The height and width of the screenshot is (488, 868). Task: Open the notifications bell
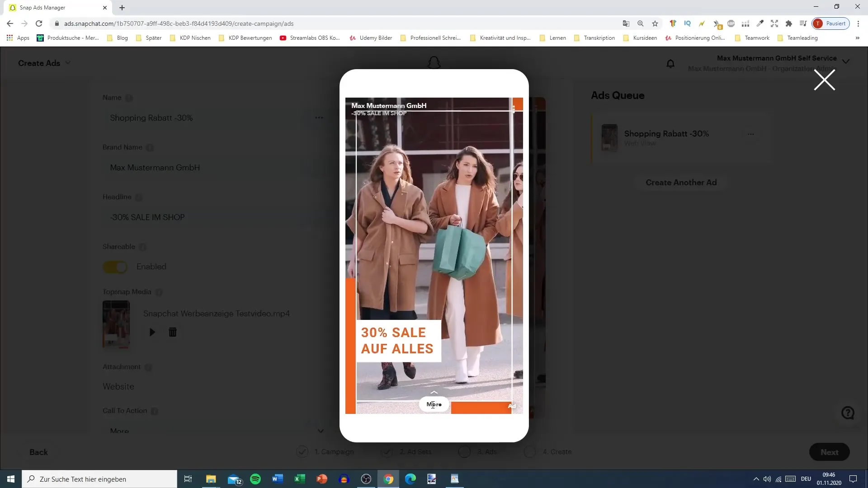point(670,64)
